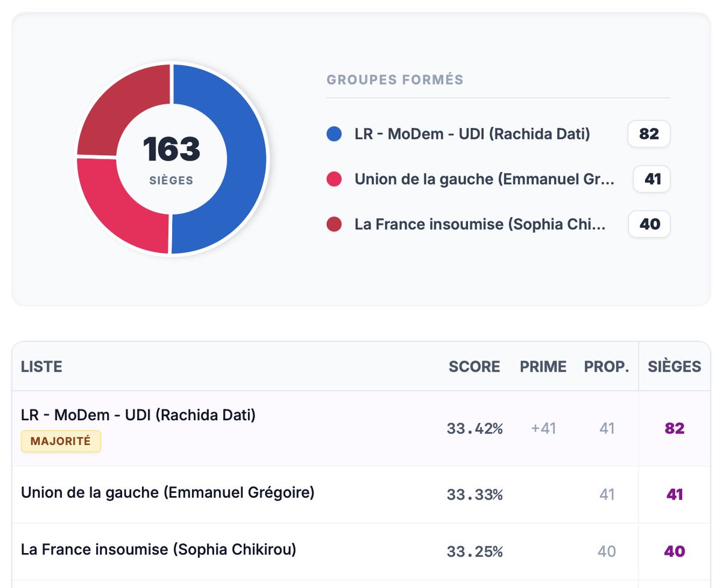Click the pink Union de la gauche legend dot
Viewport: 722px width, 588px height.
click(x=334, y=179)
